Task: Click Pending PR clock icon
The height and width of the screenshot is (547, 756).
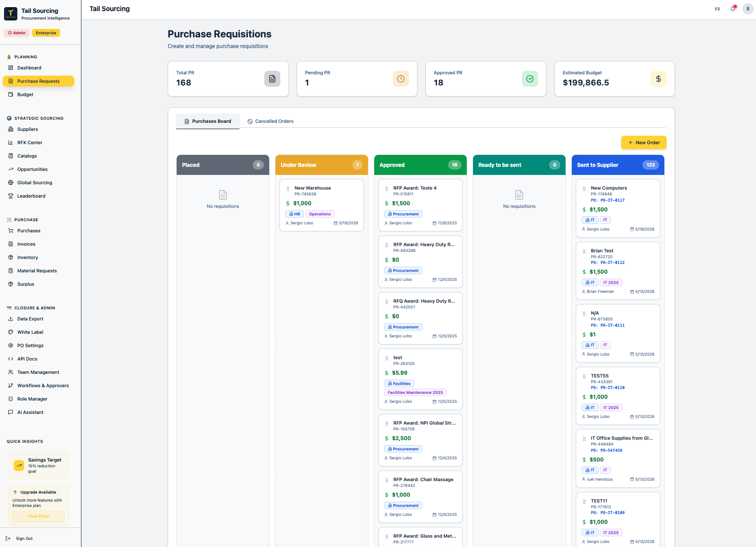Action: click(401, 79)
